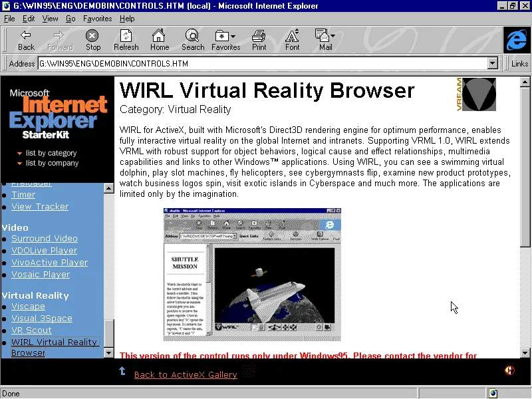
Task: Open the Address bar dropdown
Action: pyautogui.click(x=493, y=64)
